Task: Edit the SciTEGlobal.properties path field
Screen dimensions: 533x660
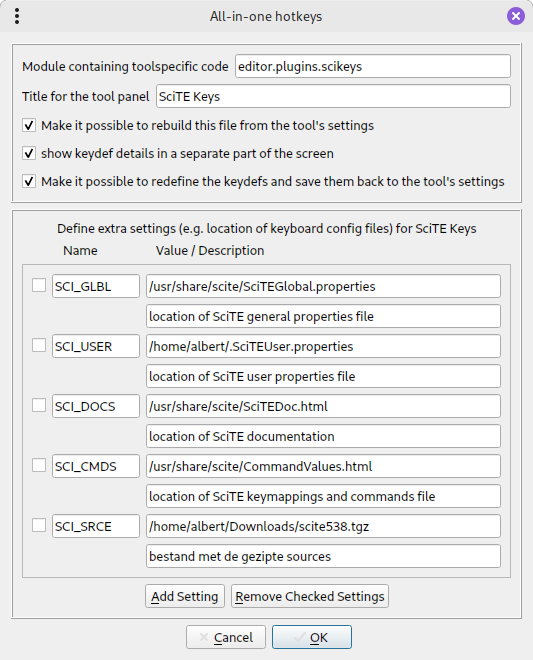Action: pos(323,286)
